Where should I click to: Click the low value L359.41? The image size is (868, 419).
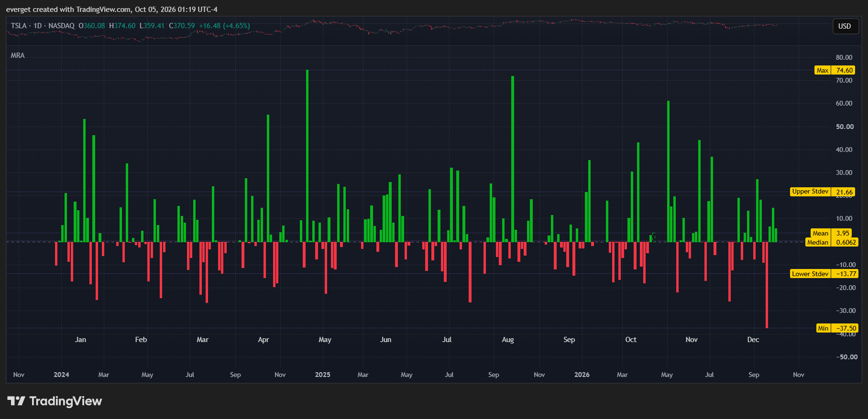click(152, 26)
